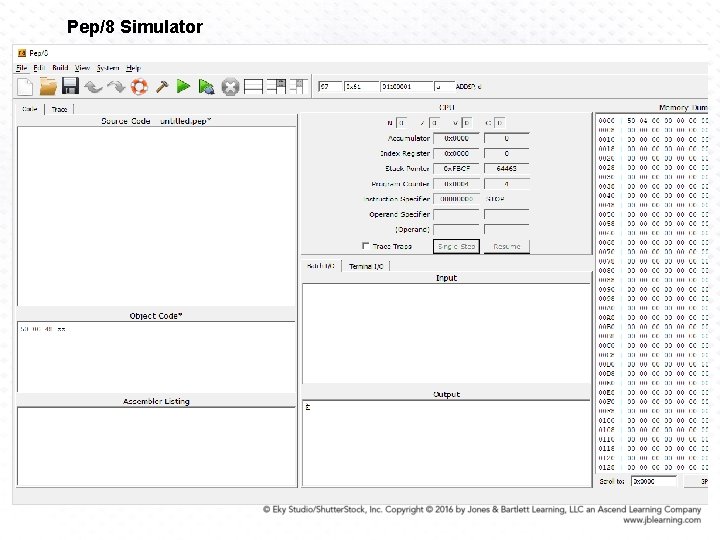Click memory dump row address 0010

tap(606, 139)
